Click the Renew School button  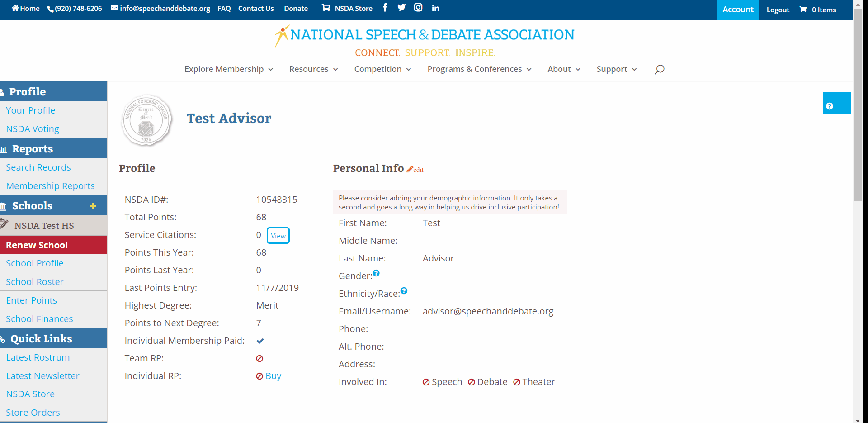(37, 245)
